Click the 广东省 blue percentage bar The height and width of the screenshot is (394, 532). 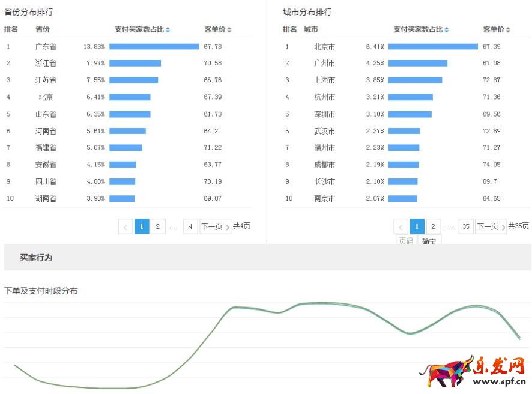tap(154, 46)
